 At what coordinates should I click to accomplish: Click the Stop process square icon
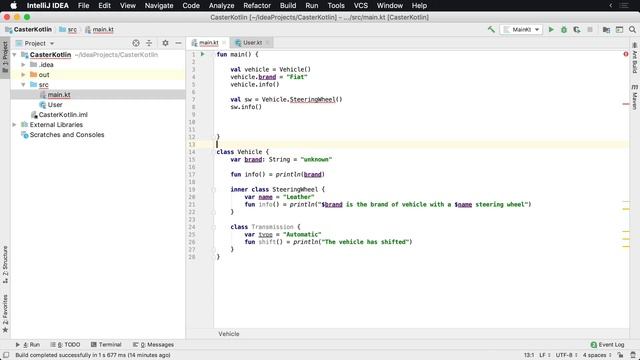pyautogui.click(x=590, y=29)
